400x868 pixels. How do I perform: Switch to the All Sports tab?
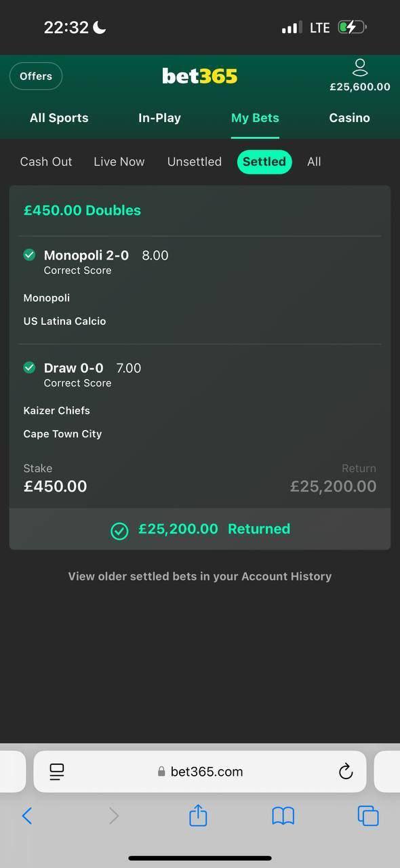[59, 118]
